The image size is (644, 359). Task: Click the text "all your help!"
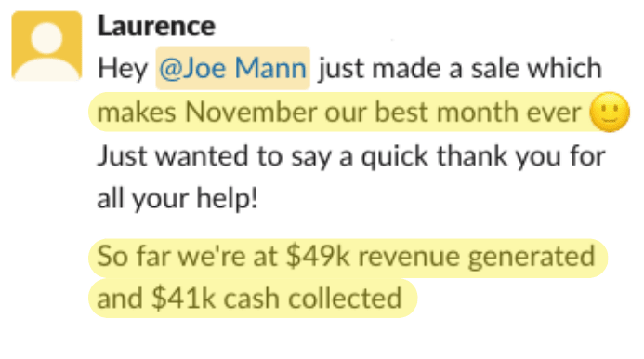[177, 199]
